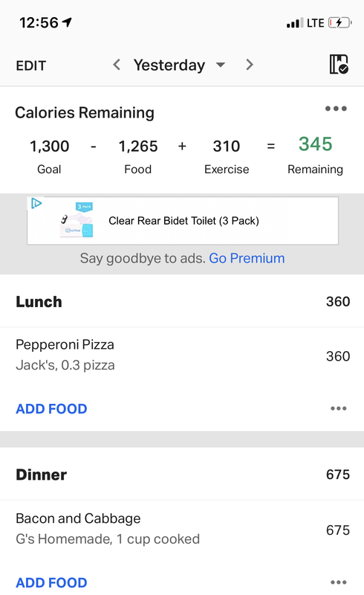Open the Bacon and Cabbage entry
This screenshot has height=595, width=364.
[x=182, y=529]
